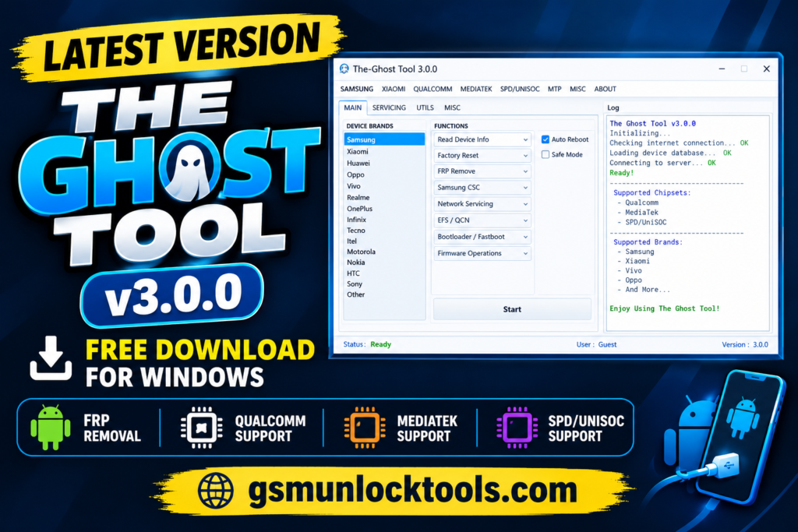Open the QUALCOMM top menu
This screenshot has height=532, width=798.
433,89
